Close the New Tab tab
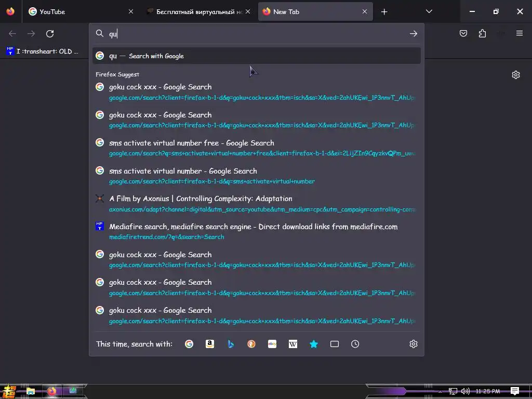 (x=365, y=11)
